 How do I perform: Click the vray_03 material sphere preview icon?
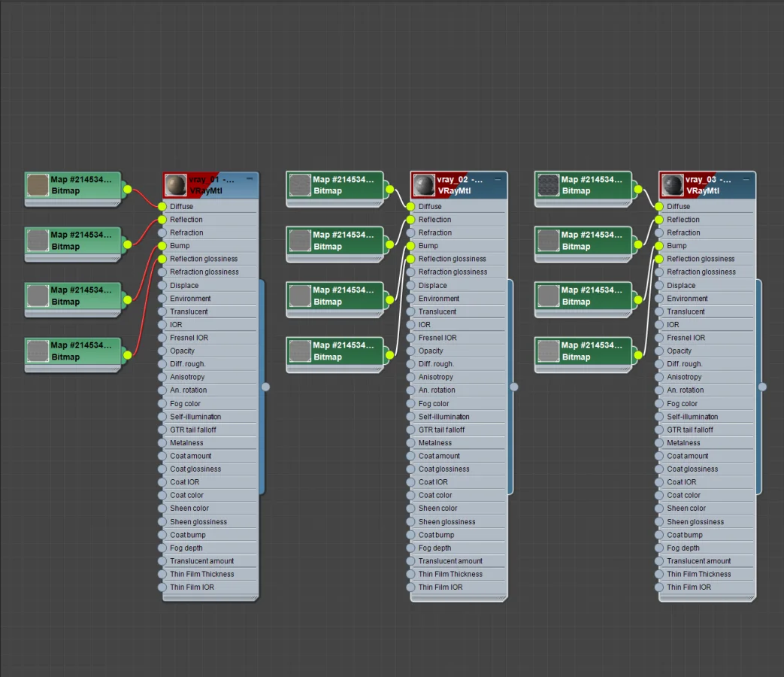pos(673,185)
